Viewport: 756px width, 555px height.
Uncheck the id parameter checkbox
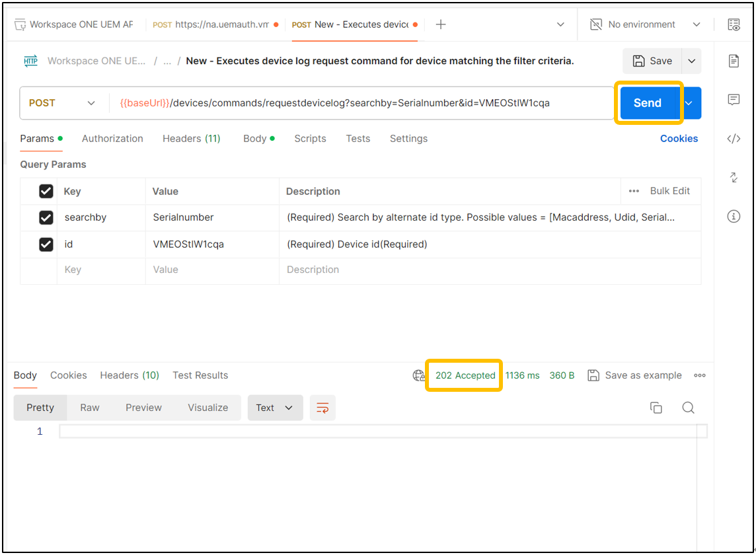[x=46, y=244]
